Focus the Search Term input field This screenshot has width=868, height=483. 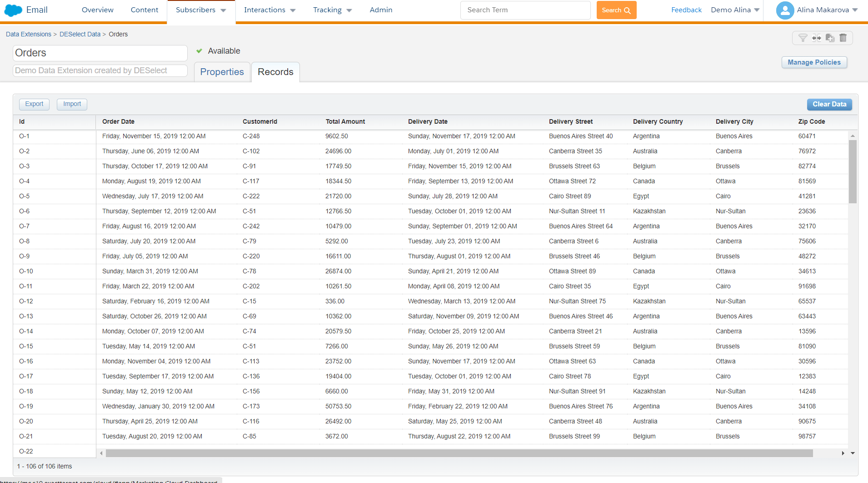pyautogui.click(x=525, y=10)
